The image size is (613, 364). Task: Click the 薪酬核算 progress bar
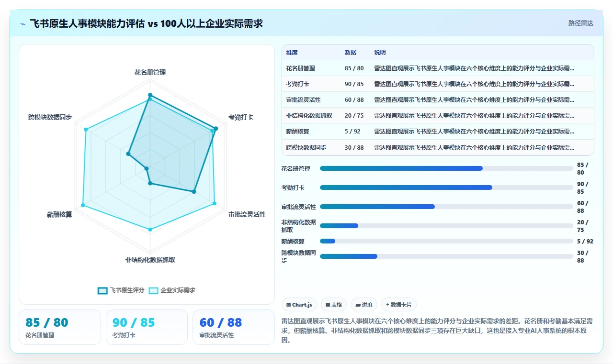[x=446, y=241]
